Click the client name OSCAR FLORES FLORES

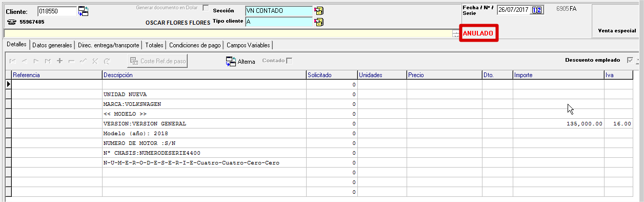point(178,23)
